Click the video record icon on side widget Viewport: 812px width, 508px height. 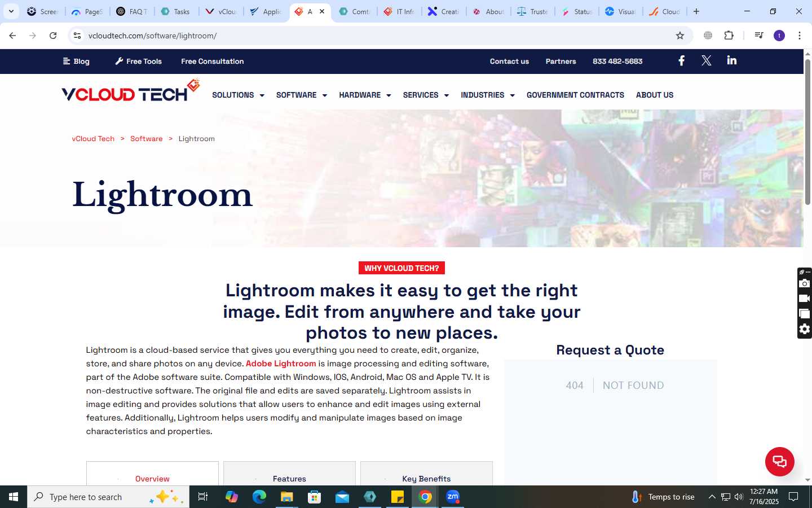coord(805,299)
